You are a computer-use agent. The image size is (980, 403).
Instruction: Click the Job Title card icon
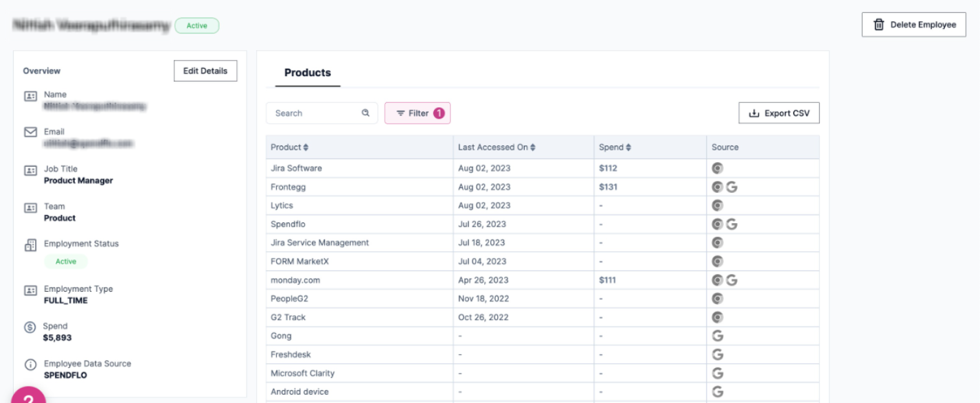[30, 170]
